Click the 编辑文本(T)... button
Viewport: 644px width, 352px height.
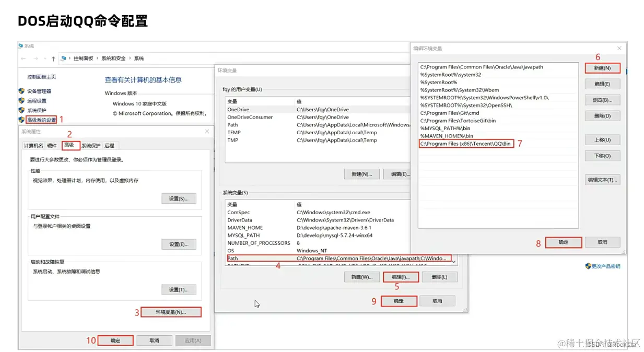[602, 180]
